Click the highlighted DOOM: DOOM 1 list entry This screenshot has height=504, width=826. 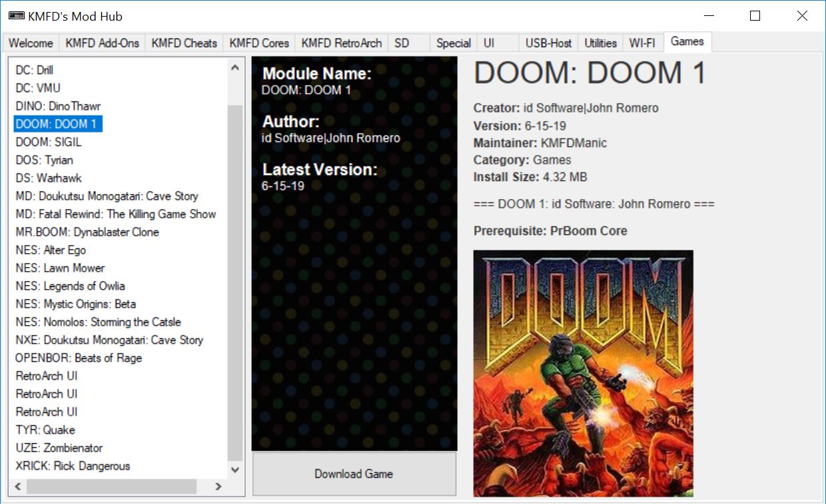pos(59,124)
